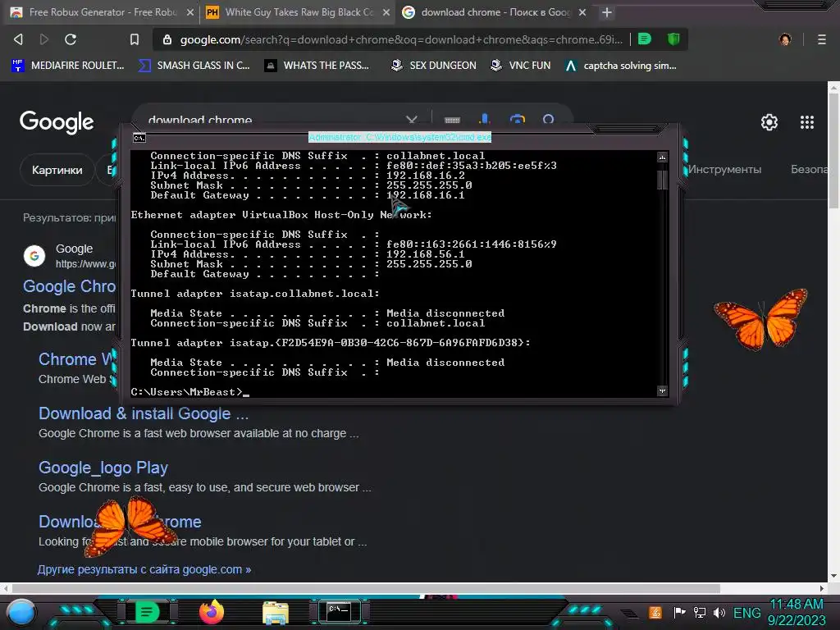Open the Windows Start orb

[x=21, y=613]
